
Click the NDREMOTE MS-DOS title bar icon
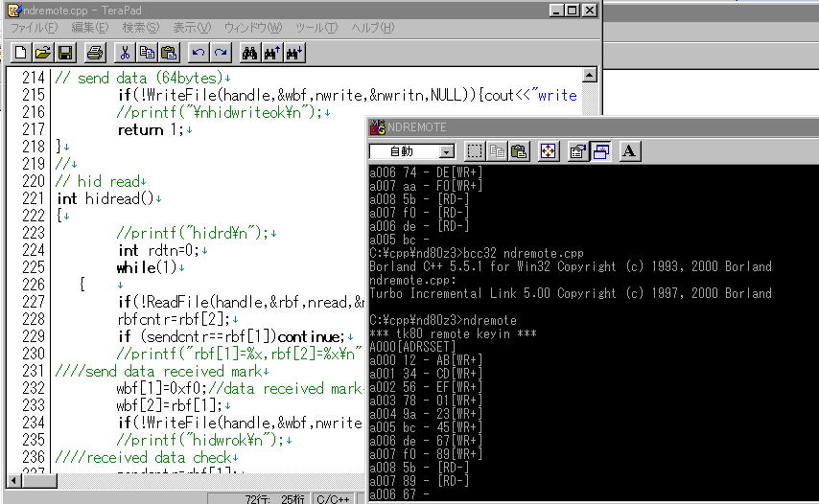377,126
